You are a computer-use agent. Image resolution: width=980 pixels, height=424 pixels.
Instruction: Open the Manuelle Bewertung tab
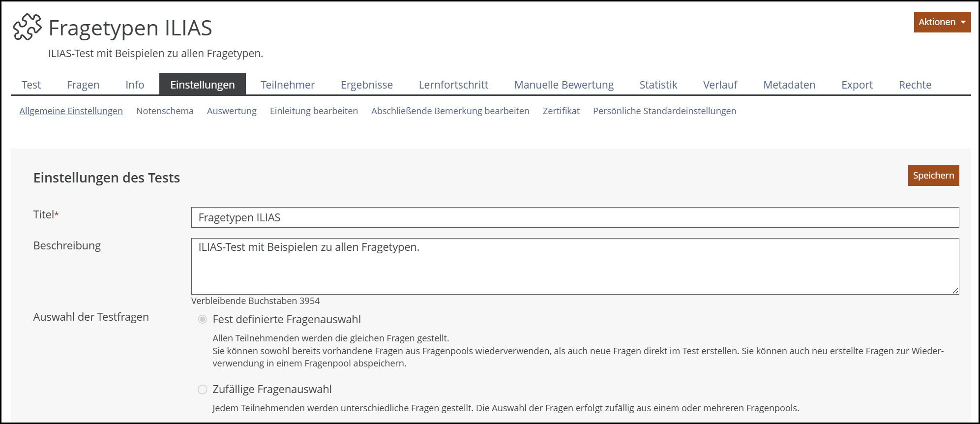tap(564, 85)
